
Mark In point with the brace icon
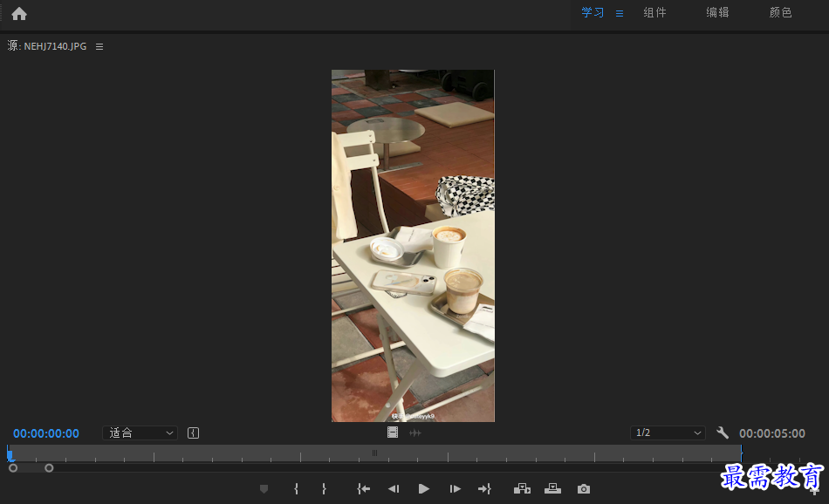click(x=296, y=489)
